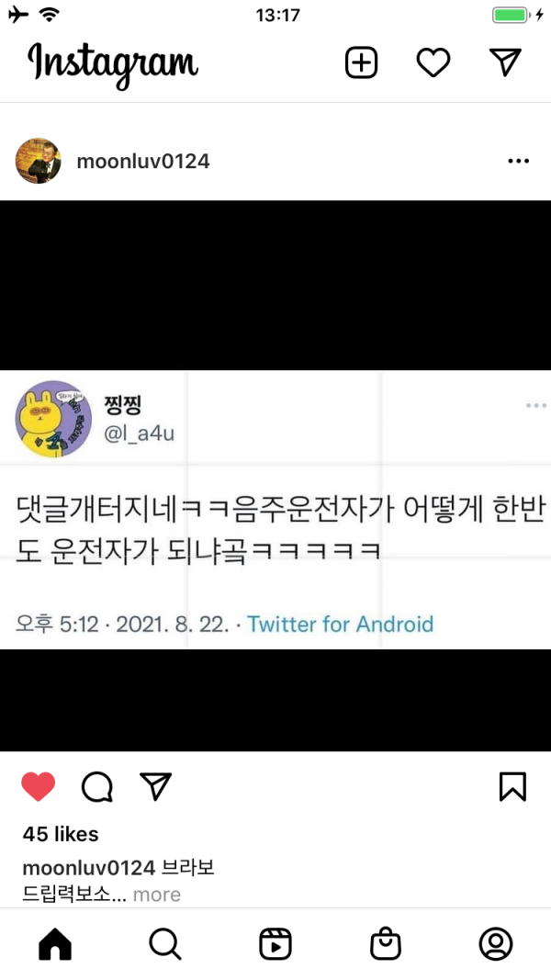Open the new post plus icon
Viewport: 551px width, 980px height.
(x=361, y=62)
